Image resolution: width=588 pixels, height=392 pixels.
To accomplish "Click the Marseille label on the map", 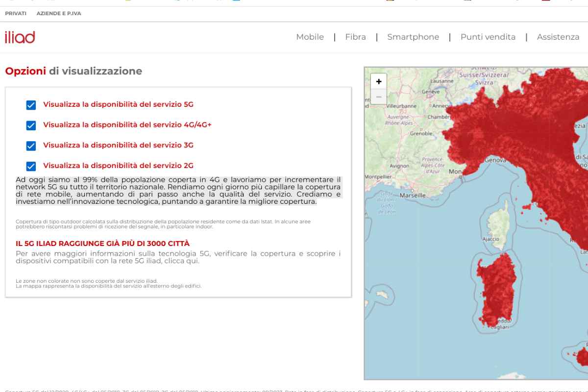I will click(412, 195).
